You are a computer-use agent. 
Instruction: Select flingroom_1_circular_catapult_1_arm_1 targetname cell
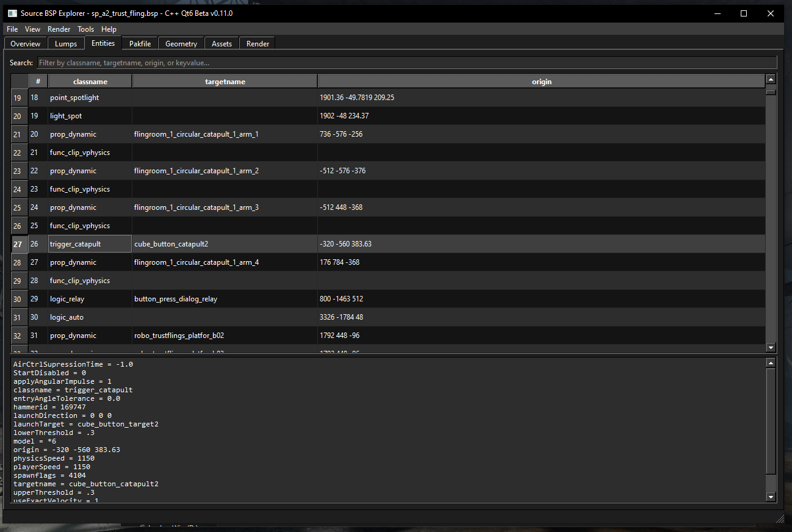pyautogui.click(x=225, y=134)
